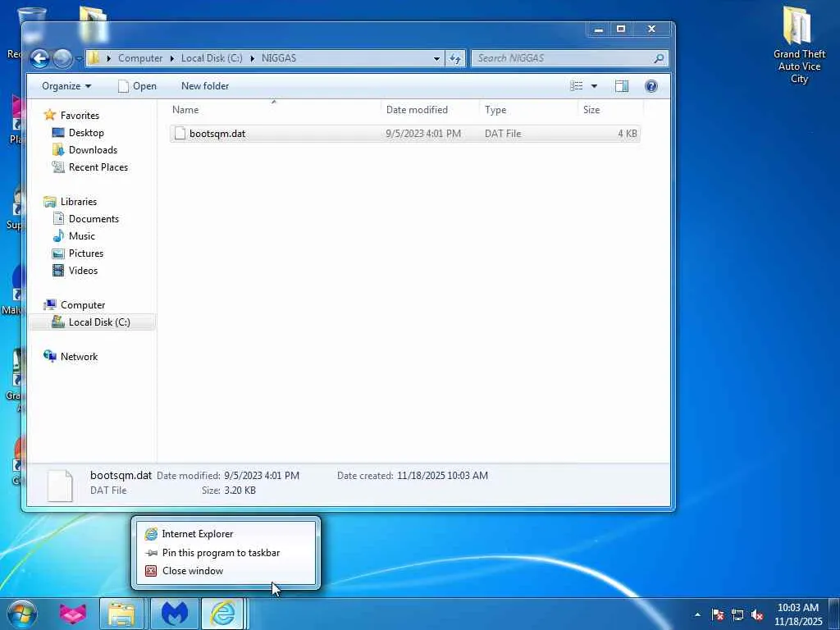
Task: Click the Malwarebytes taskbar icon
Action: pos(175,614)
